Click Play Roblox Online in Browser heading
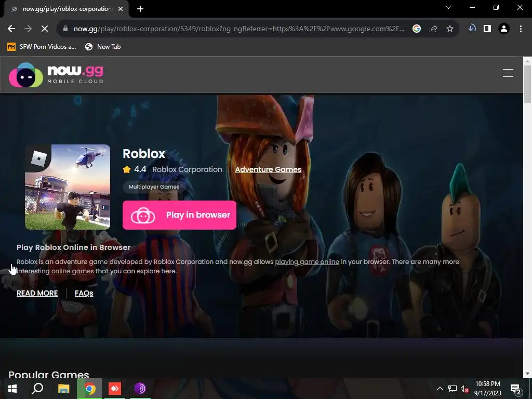 [x=74, y=247]
